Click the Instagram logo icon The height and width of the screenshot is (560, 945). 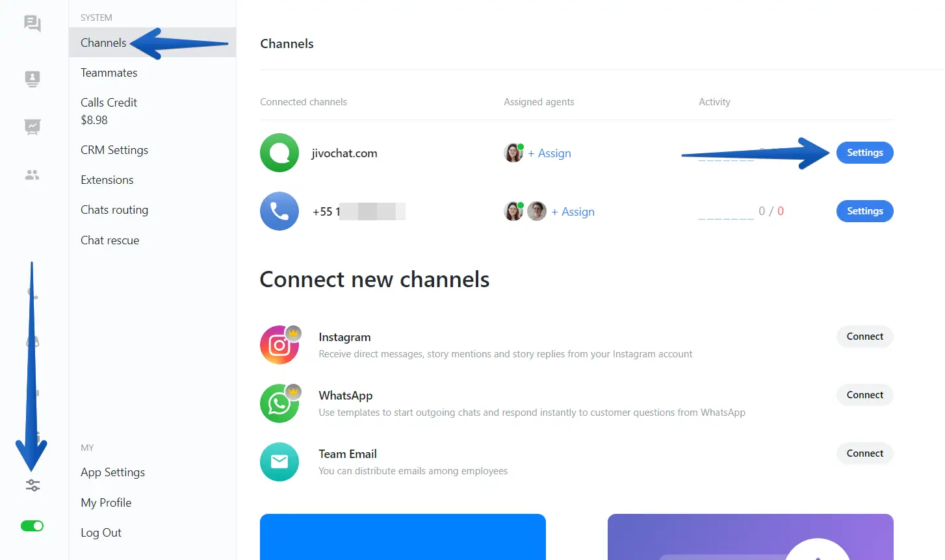[279, 345]
